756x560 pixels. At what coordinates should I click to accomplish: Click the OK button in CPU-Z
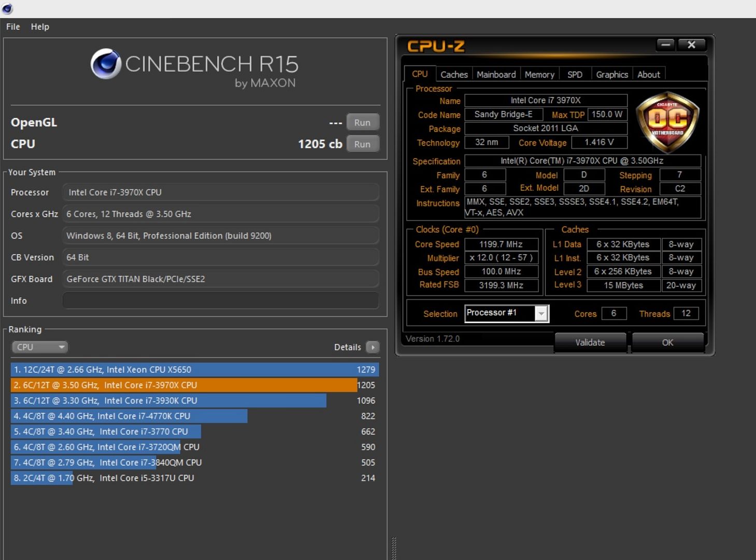point(667,342)
